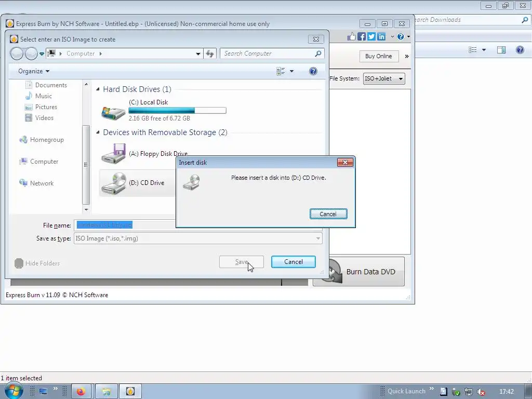Viewport: 532px width, 399px height.
Task: Change view icon in Downloads window
Action: tap(473, 50)
